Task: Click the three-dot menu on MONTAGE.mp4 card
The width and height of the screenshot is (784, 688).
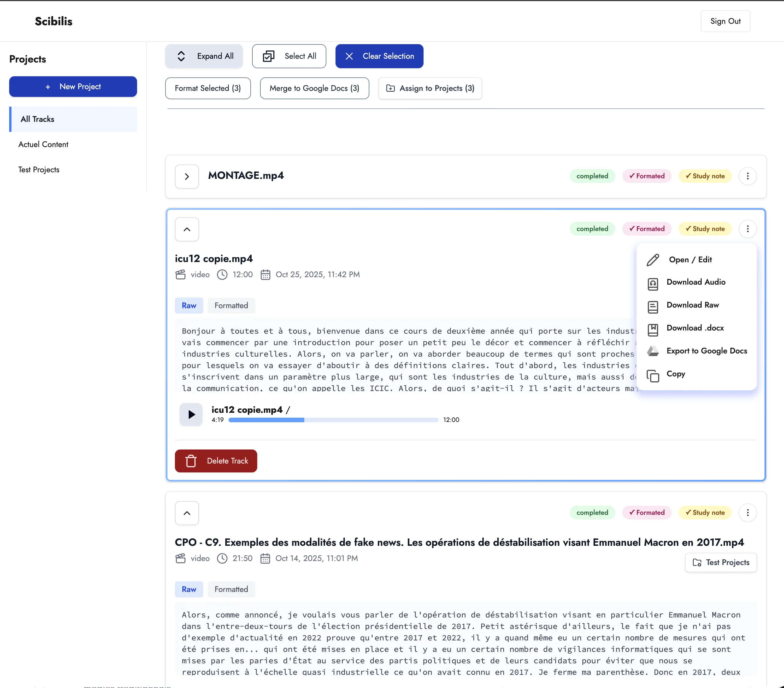Action: (x=747, y=176)
